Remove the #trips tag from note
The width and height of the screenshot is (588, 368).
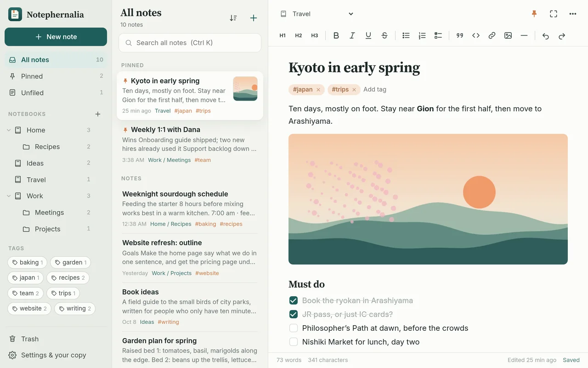[x=354, y=90]
